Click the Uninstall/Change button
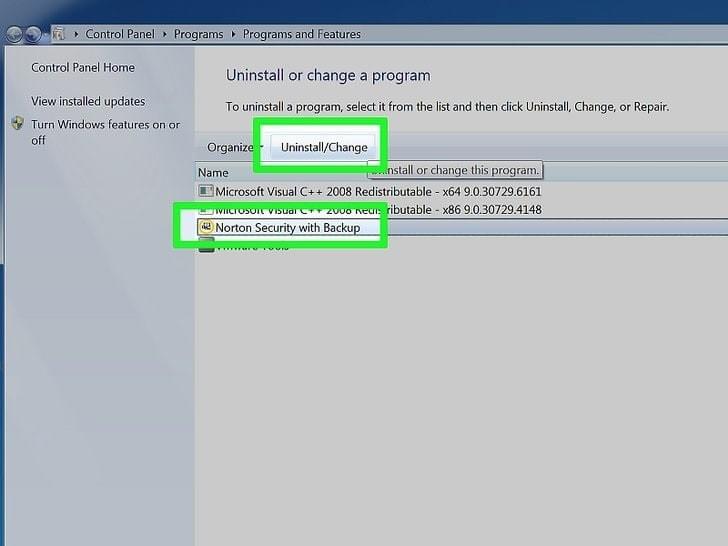Image resolution: width=728 pixels, height=546 pixels. pos(324,147)
